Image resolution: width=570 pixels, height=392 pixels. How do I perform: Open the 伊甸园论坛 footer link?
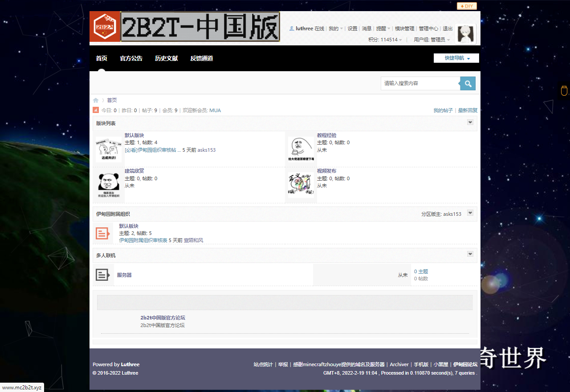tap(465, 364)
